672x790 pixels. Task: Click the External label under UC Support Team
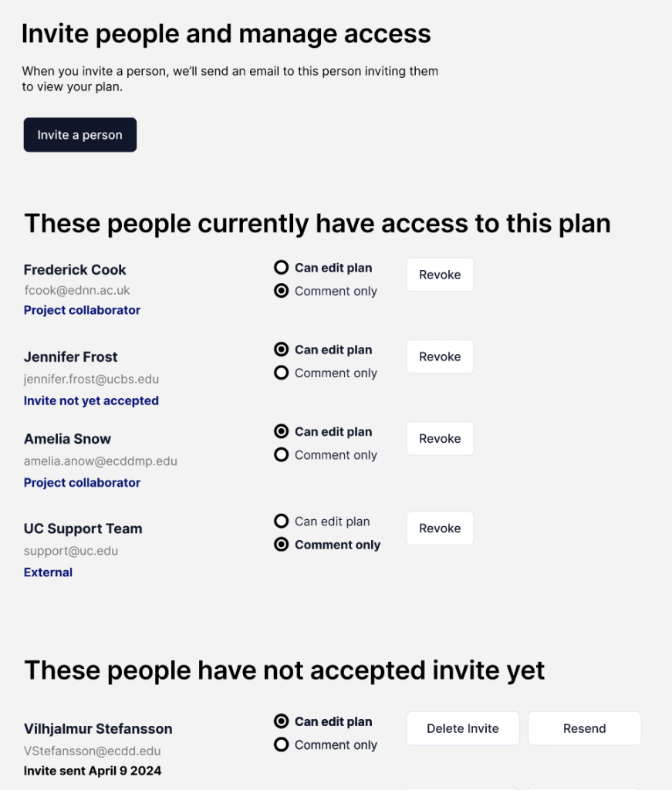[48, 572]
